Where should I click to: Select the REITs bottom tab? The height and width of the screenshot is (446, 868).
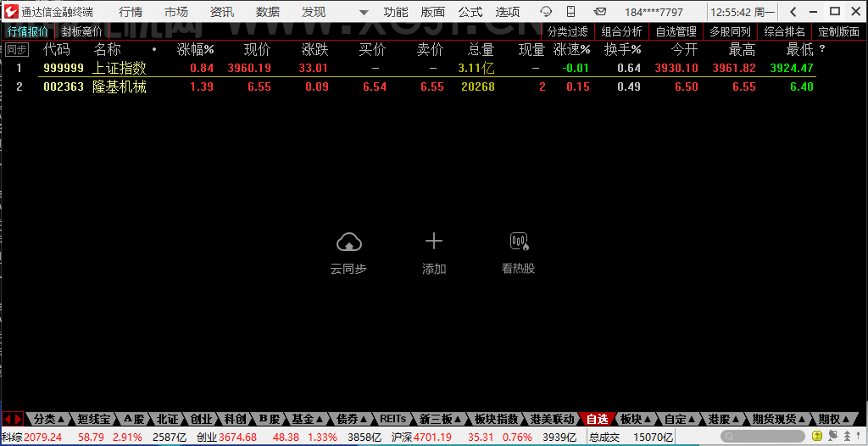[393, 419]
